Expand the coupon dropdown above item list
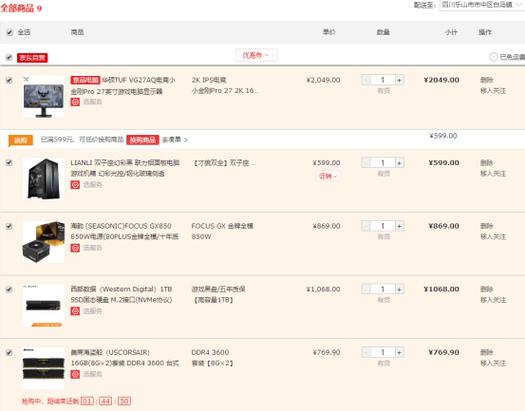 pos(256,55)
